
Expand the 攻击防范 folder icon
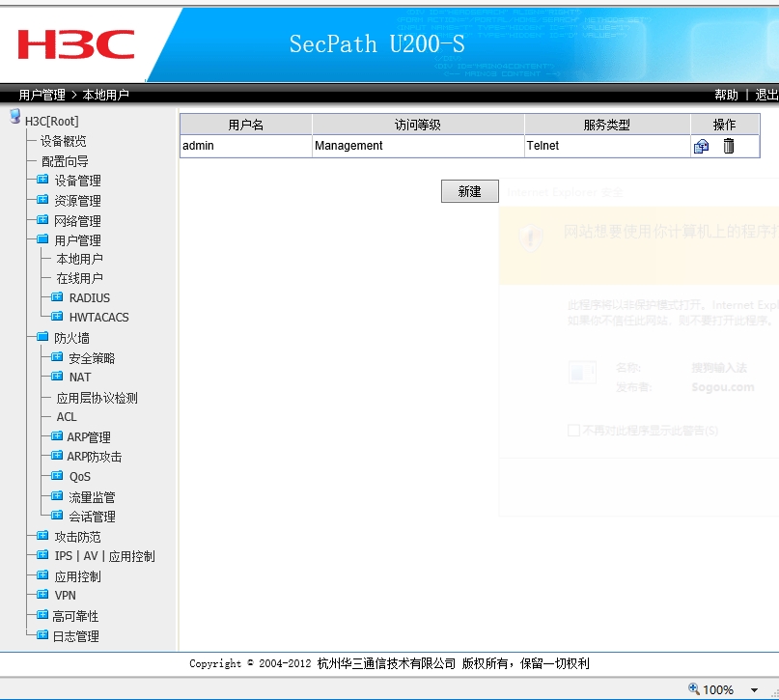tap(42, 535)
